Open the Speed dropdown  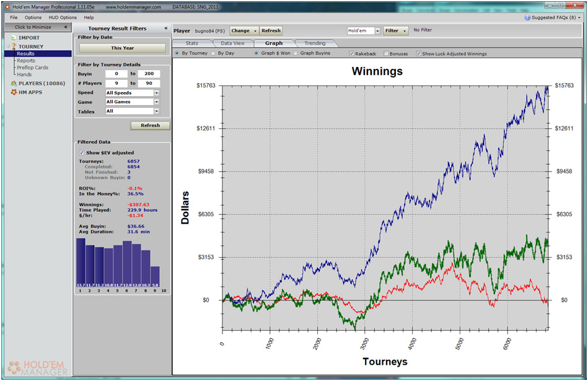tap(156, 93)
